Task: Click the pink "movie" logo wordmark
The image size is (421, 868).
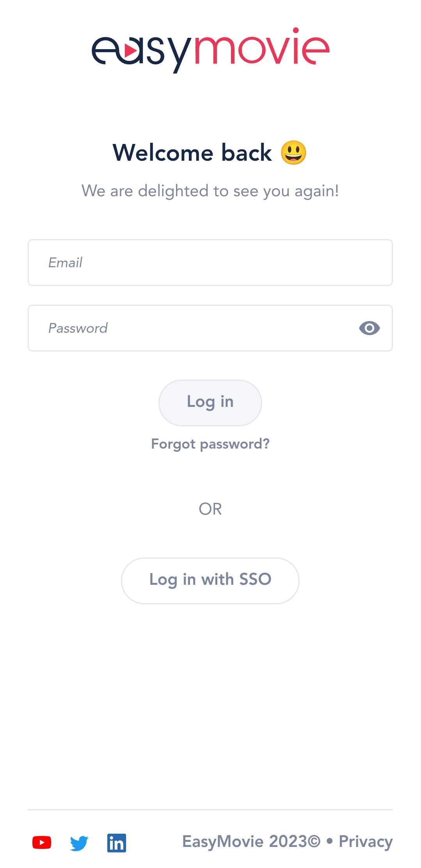Action: (262, 49)
